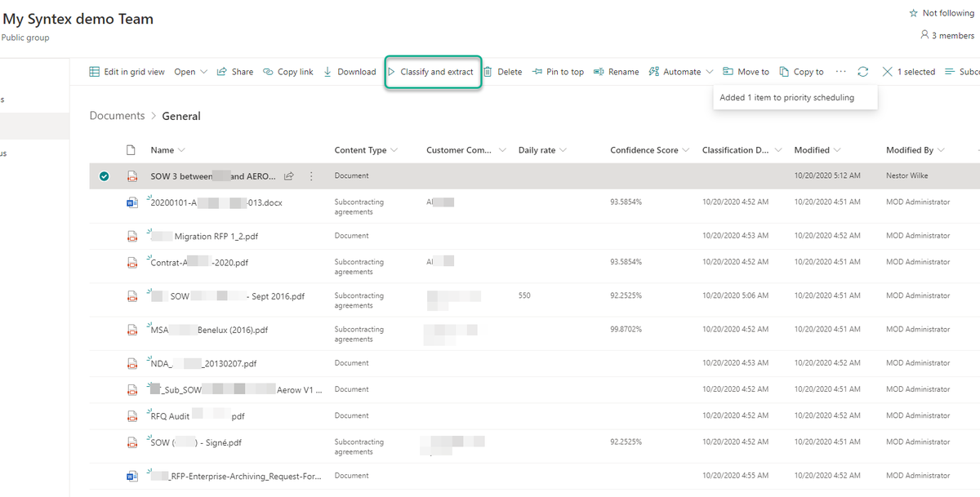980x497 pixels.
Task: Open RFP-Enterprise-Archiving_Request file
Action: (x=236, y=476)
